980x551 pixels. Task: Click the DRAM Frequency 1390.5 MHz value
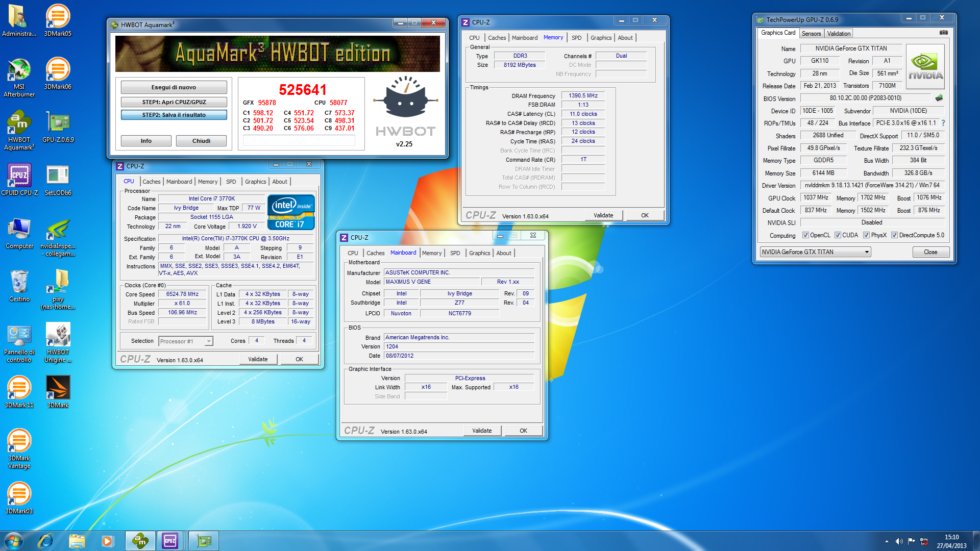pyautogui.click(x=583, y=95)
